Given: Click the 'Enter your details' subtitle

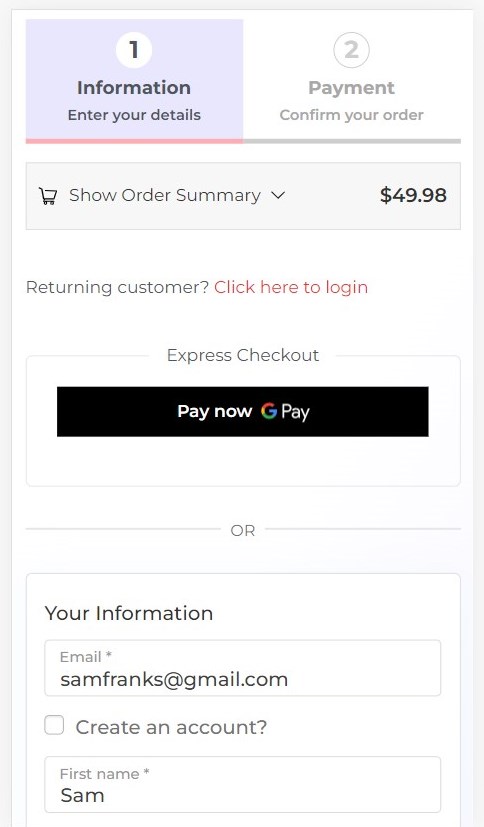Looking at the screenshot, I should [x=134, y=115].
